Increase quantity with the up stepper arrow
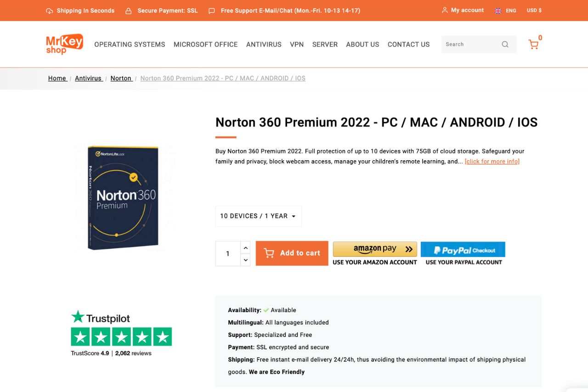 point(245,247)
